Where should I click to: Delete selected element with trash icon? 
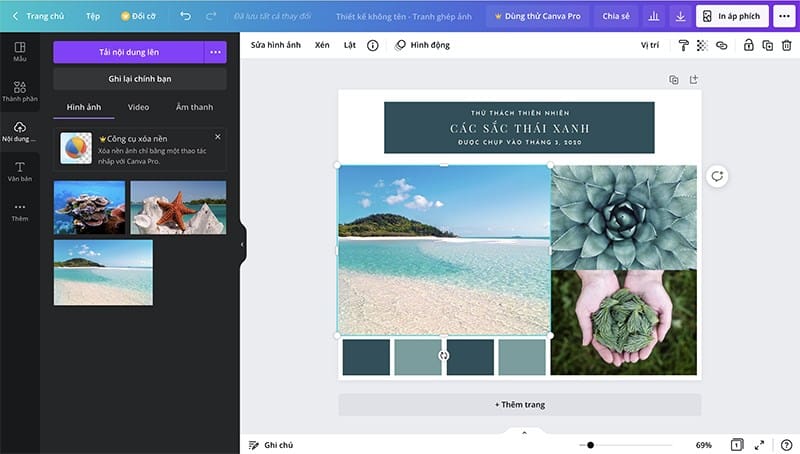tap(786, 45)
